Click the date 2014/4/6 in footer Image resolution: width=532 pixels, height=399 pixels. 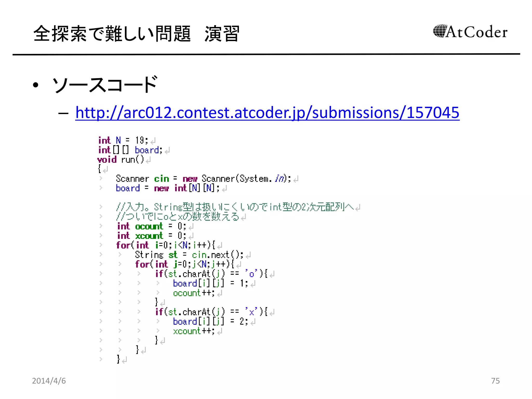[49, 381]
